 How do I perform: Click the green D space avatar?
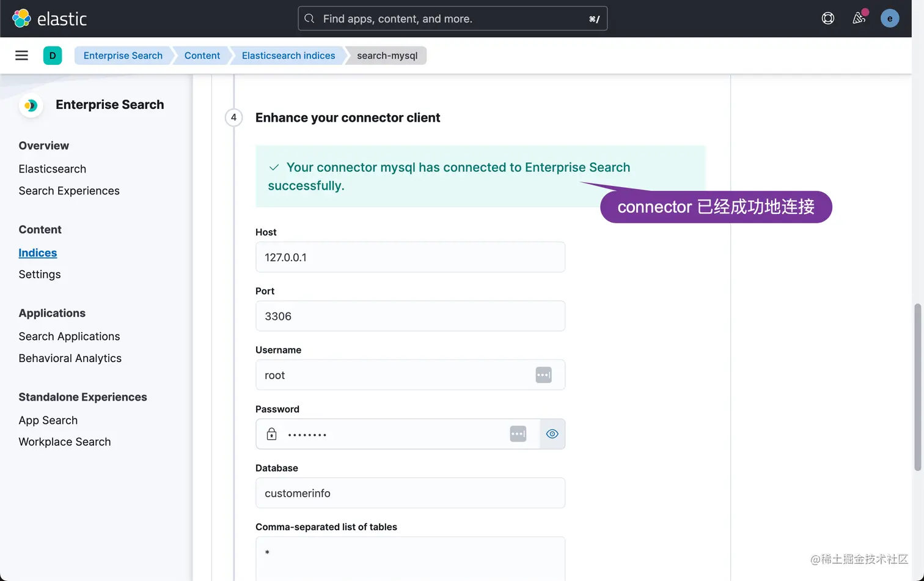click(53, 56)
